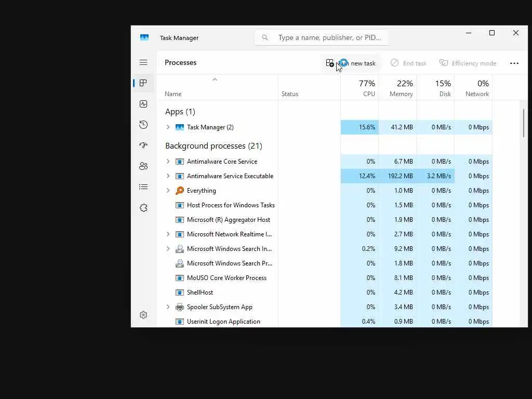Viewport: 532px width, 399px height.
Task: Click the Microsoft Windows Search In... icon
Action: pyautogui.click(x=179, y=249)
